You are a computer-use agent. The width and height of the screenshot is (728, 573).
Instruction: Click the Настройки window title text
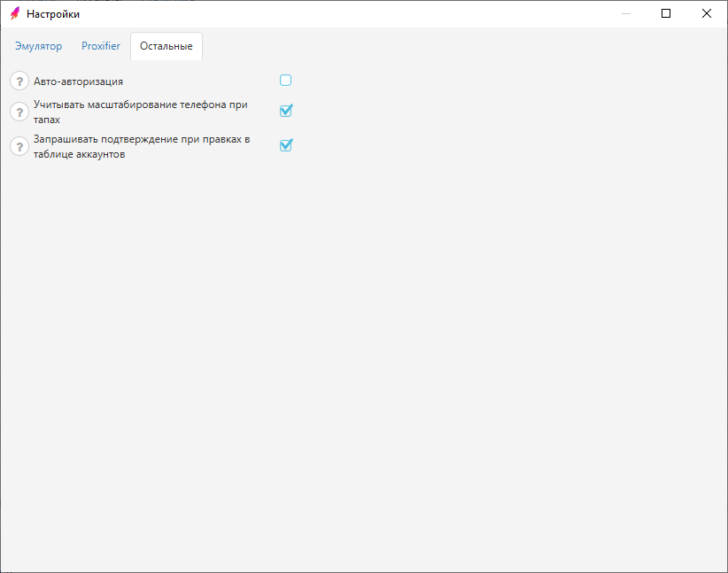tap(53, 14)
